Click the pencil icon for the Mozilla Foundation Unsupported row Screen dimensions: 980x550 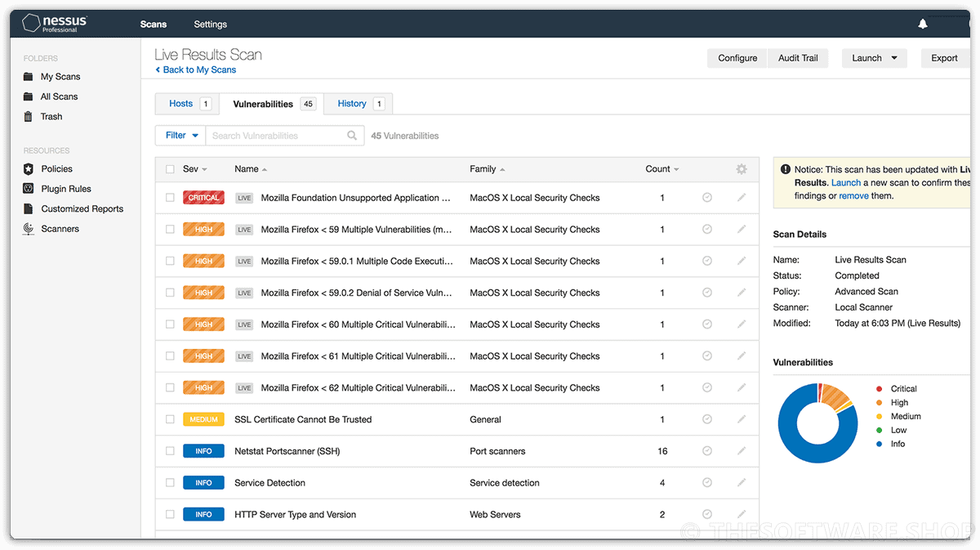point(742,198)
